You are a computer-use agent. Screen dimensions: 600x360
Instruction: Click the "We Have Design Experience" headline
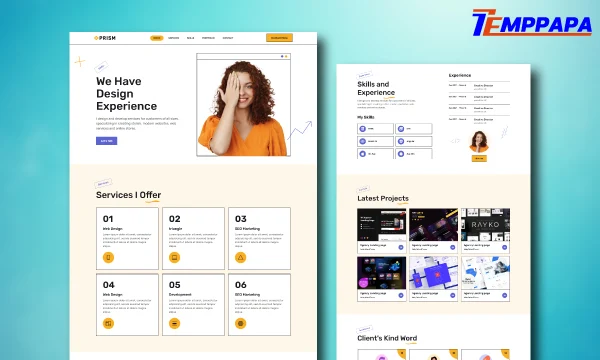tap(126, 93)
